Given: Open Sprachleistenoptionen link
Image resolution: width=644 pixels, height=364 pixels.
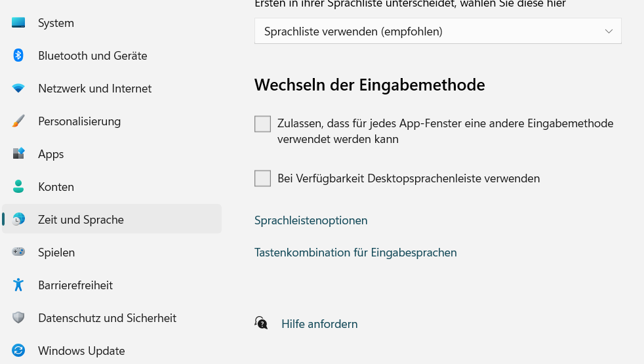Looking at the screenshot, I should click(x=311, y=220).
